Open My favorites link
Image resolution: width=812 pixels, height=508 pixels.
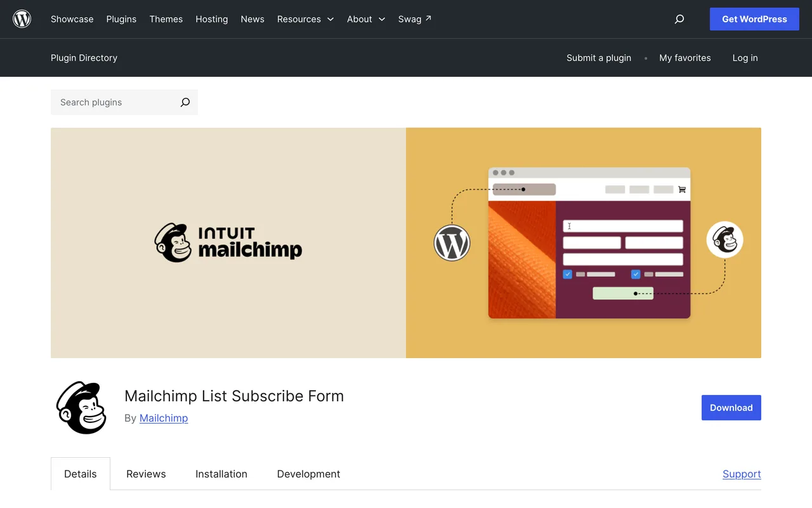(685, 58)
